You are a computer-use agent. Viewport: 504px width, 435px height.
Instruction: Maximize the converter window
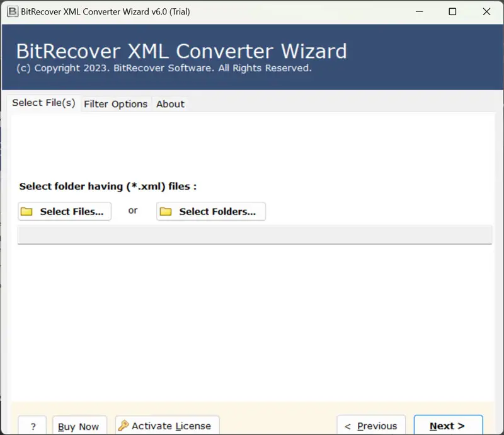click(x=452, y=11)
